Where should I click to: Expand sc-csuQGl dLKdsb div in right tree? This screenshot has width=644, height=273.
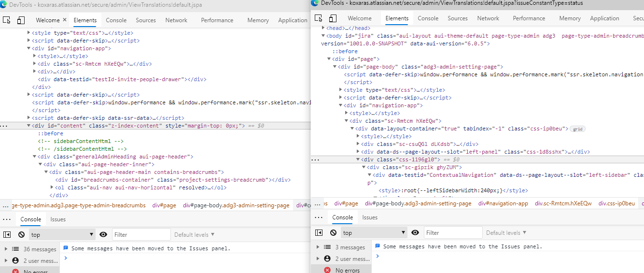click(x=358, y=144)
